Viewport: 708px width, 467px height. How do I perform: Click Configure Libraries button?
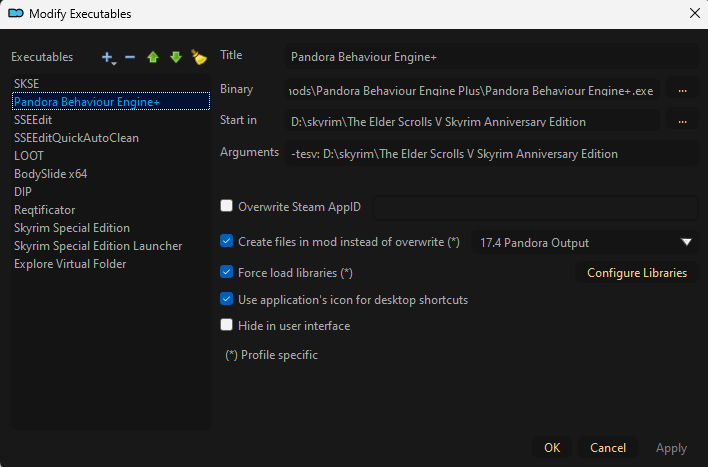point(637,273)
